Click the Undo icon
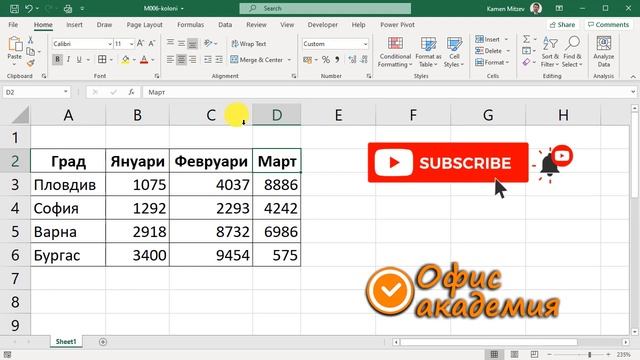The width and height of the screenshot is (640, 360). 28,8
